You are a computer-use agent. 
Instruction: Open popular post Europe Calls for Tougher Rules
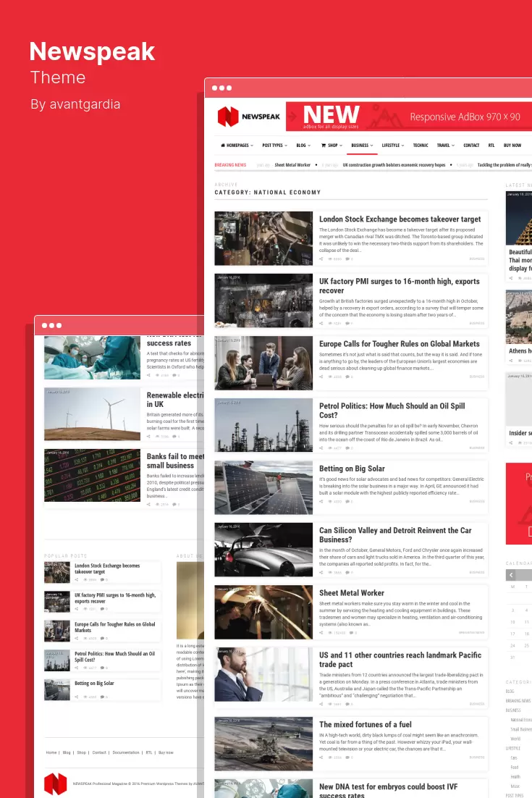(115, 627)
